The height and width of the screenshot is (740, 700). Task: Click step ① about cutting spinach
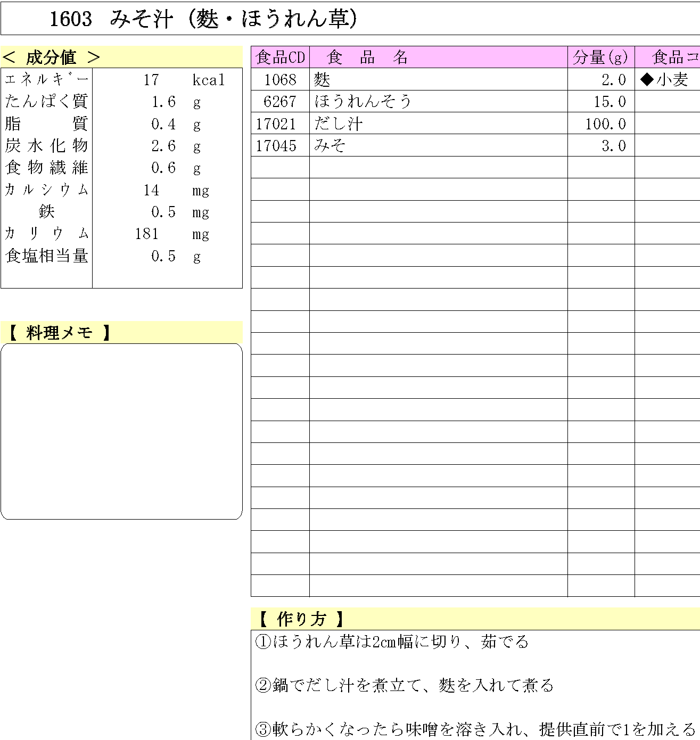(392, 642)
